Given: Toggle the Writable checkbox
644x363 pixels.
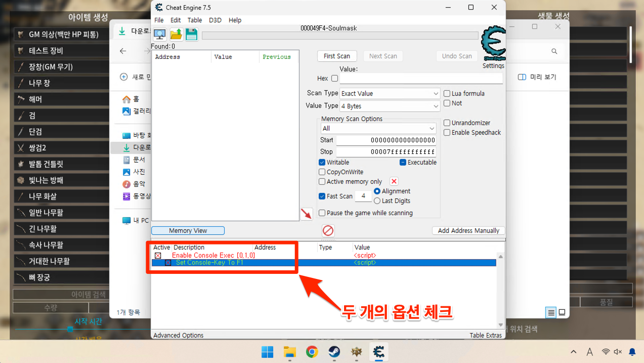Looking at the screenshot, I should click(322, 162).
